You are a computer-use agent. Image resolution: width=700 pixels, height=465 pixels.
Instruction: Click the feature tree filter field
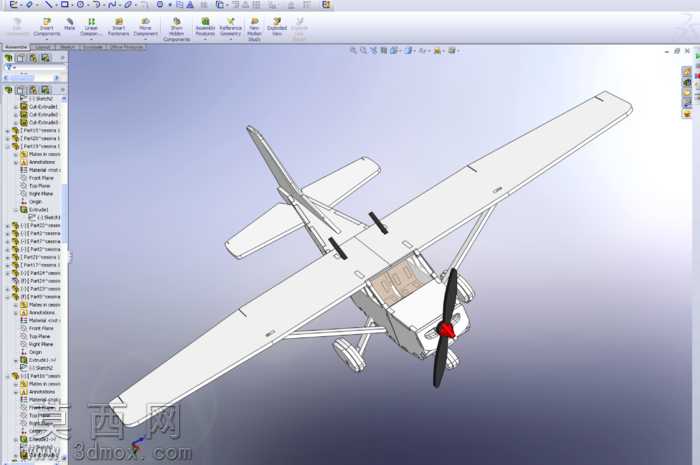[35, 67]
